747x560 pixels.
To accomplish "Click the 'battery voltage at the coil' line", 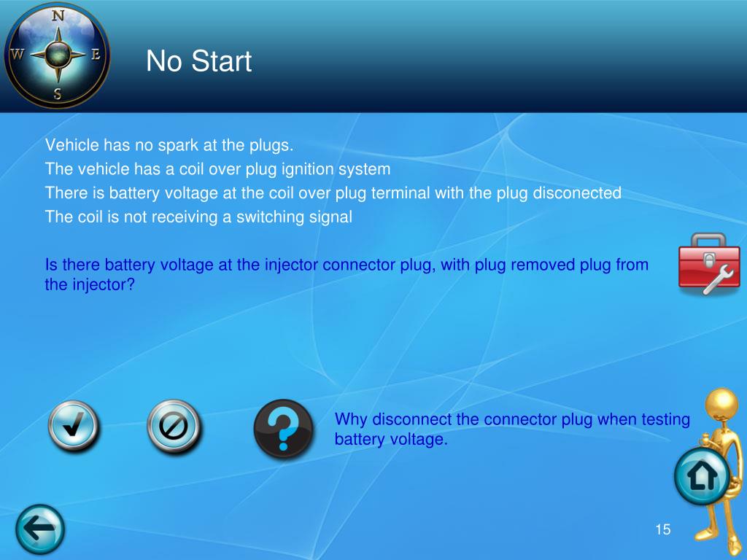I will (333, 192).
